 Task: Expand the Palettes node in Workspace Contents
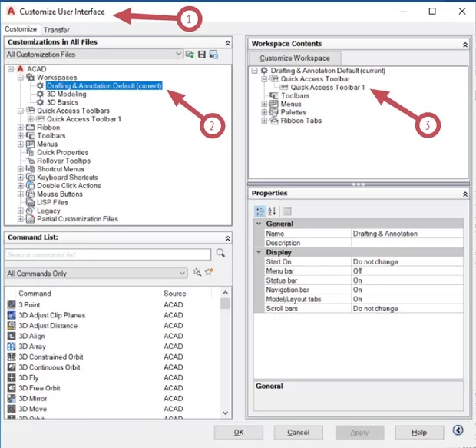(x=265, y=112)
